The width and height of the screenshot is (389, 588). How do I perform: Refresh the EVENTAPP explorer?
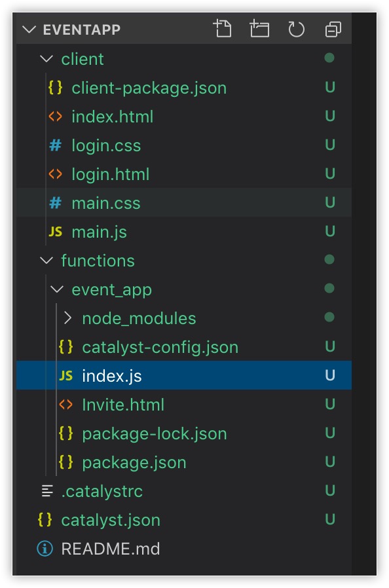click(x=295, y=29)
